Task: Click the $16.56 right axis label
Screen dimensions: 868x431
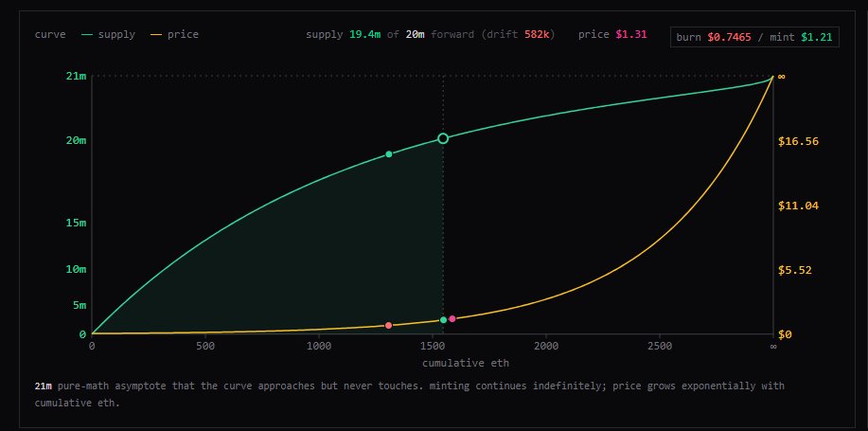Action: coord(798,141)
